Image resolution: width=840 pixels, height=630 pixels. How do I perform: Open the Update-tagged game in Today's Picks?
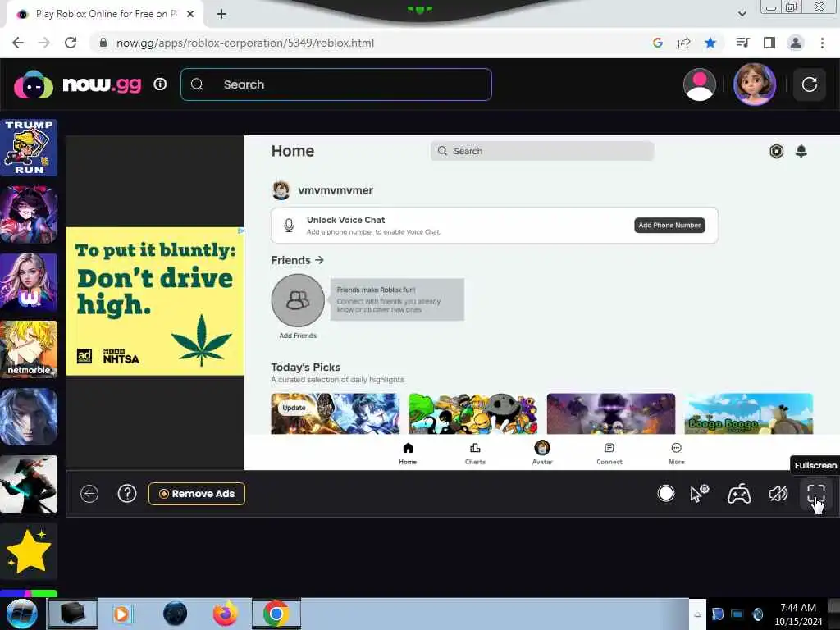point(336,413)
